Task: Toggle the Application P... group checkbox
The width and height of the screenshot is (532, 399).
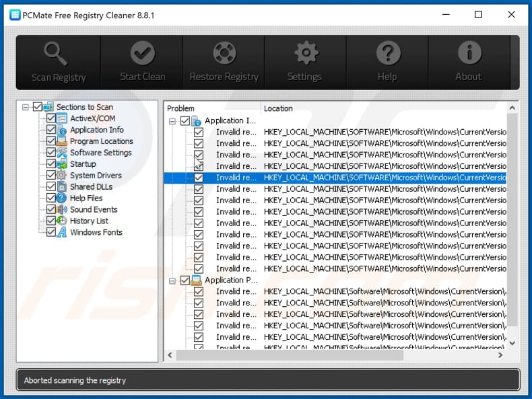Action: point(185,280)
